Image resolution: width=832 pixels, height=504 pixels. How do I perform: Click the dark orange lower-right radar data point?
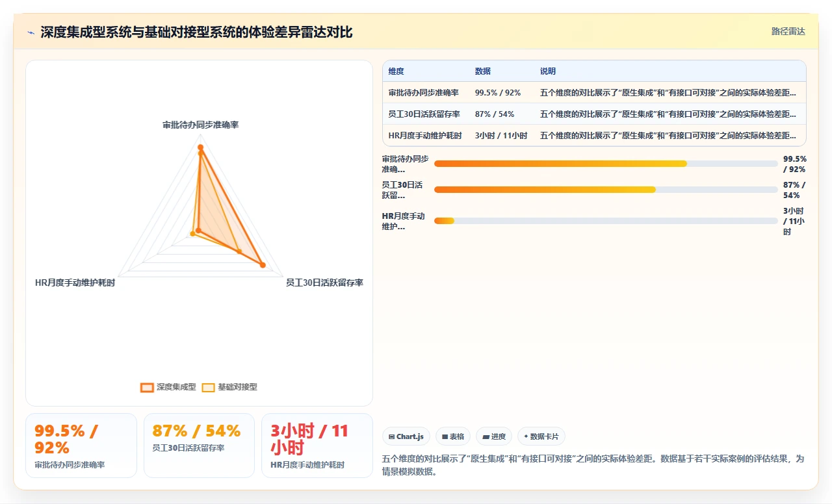click(263, 265)
